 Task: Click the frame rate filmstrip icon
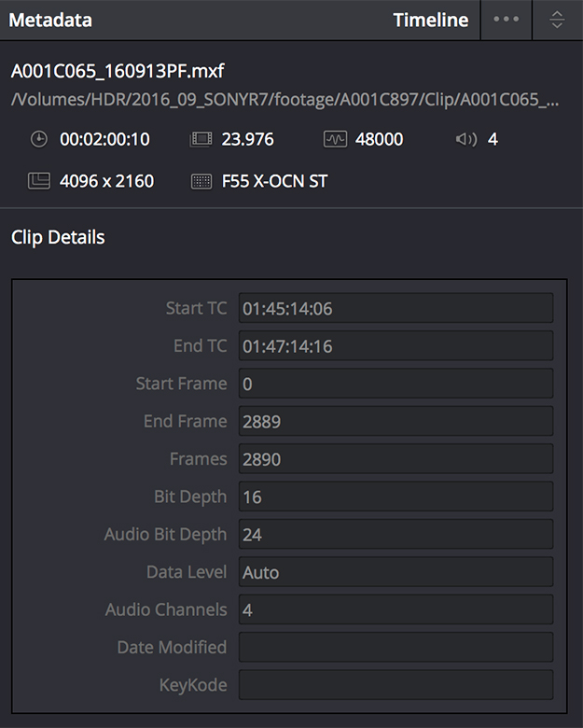201,139
